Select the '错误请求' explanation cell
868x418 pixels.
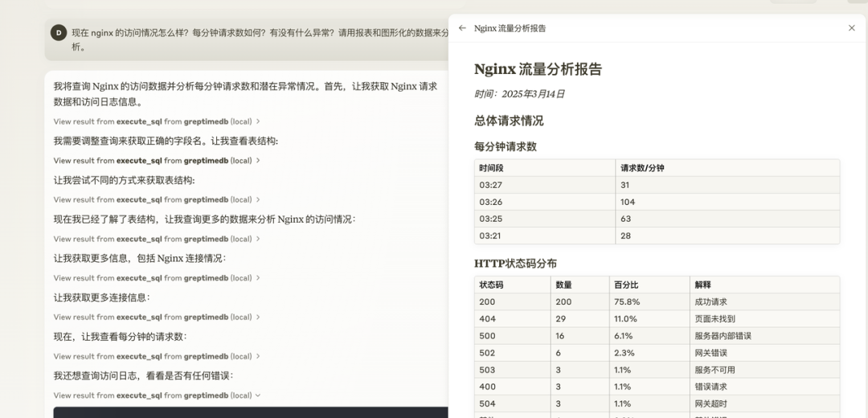pyautogui.click(x=764, y=387)
